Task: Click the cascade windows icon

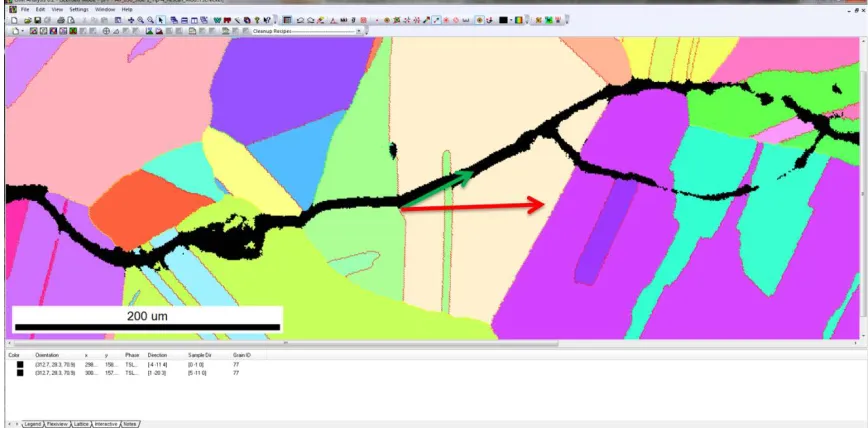Action: tap(173, 20)
